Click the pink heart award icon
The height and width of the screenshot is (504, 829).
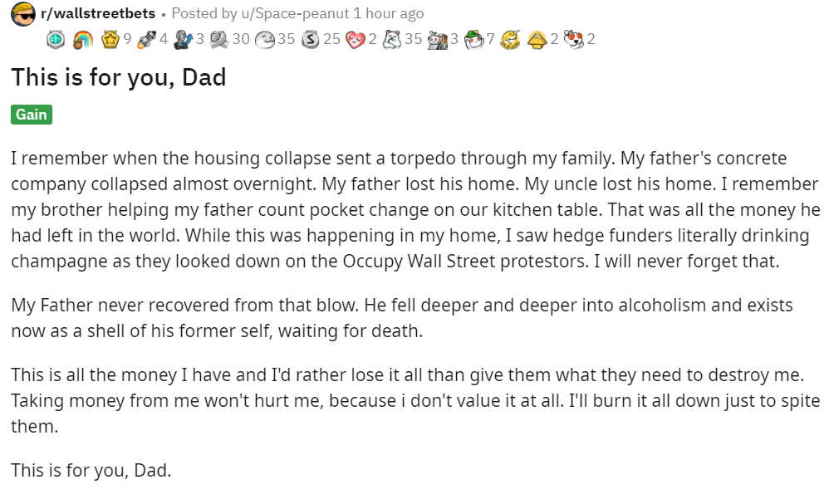point(355,38)
